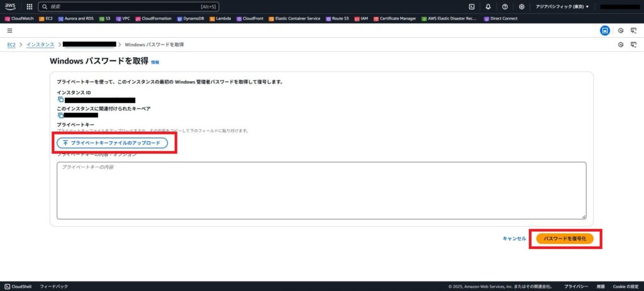Copy the key pair name with copy icon
This screenshot has width=644, height=291.
[x=61, y=115]
